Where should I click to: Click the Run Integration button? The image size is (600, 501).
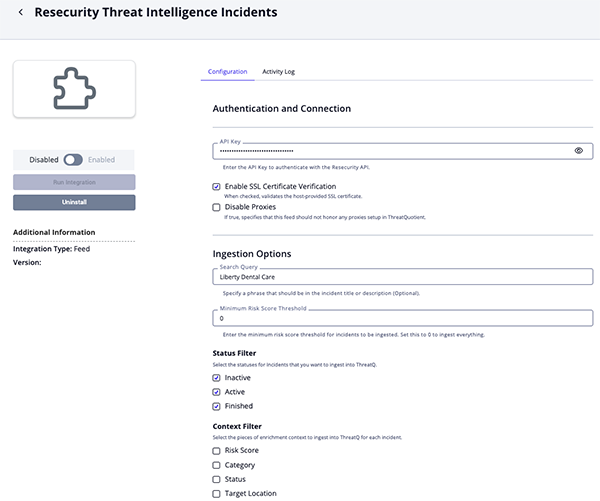pyautogui.click(x=73, y=182)
